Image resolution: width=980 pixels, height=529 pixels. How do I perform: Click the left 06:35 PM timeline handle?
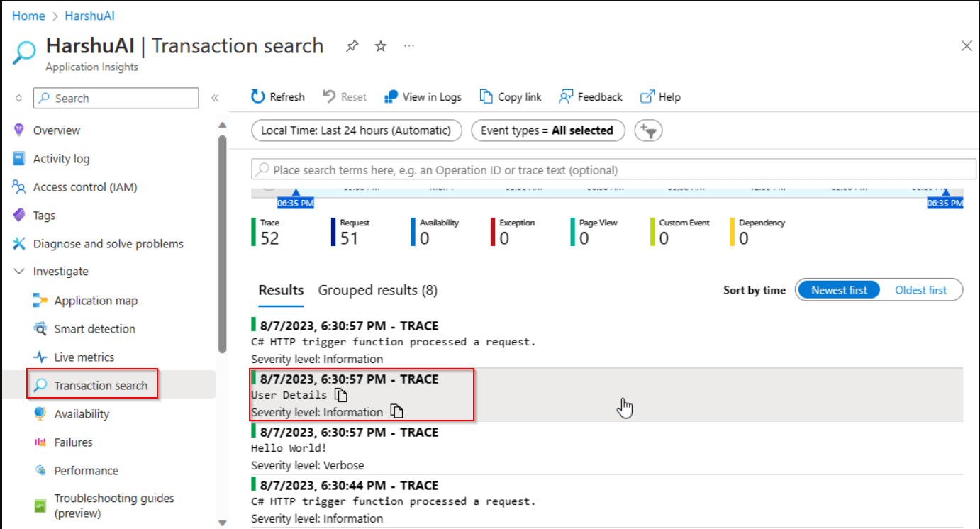296,200
